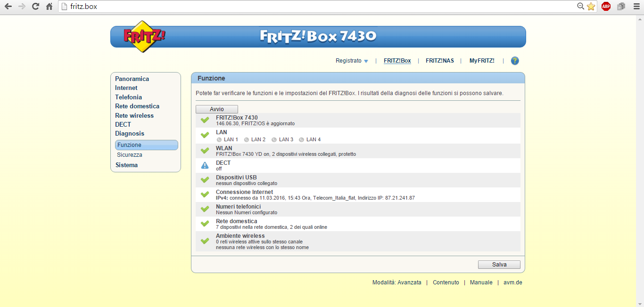
Task: Click the green check icon for Dispositivi USB
Action: point(205,180)
